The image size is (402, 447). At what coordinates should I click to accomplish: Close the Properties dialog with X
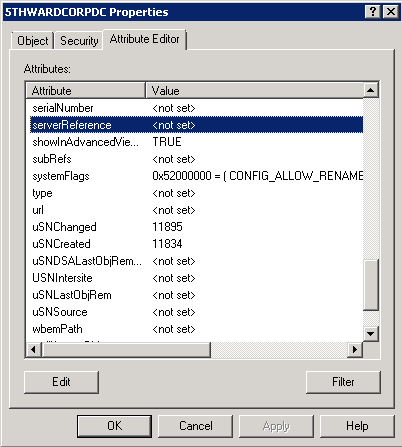point(391,12)
